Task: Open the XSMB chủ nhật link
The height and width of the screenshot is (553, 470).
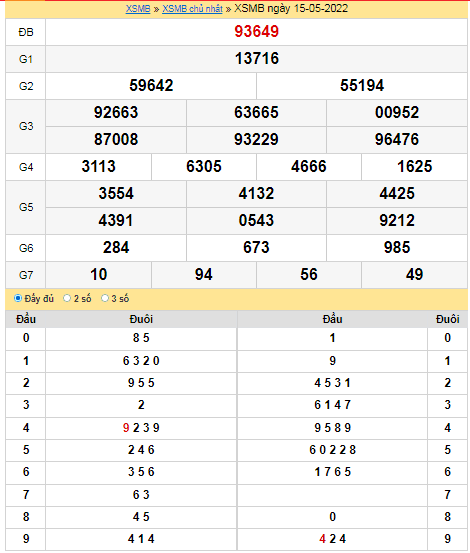Action: [192, 8]
